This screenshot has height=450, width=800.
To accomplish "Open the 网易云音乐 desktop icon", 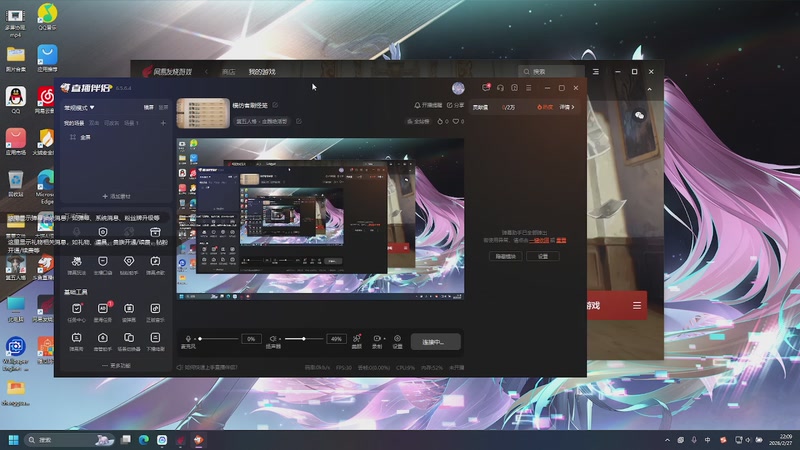I will coord(45,99).
